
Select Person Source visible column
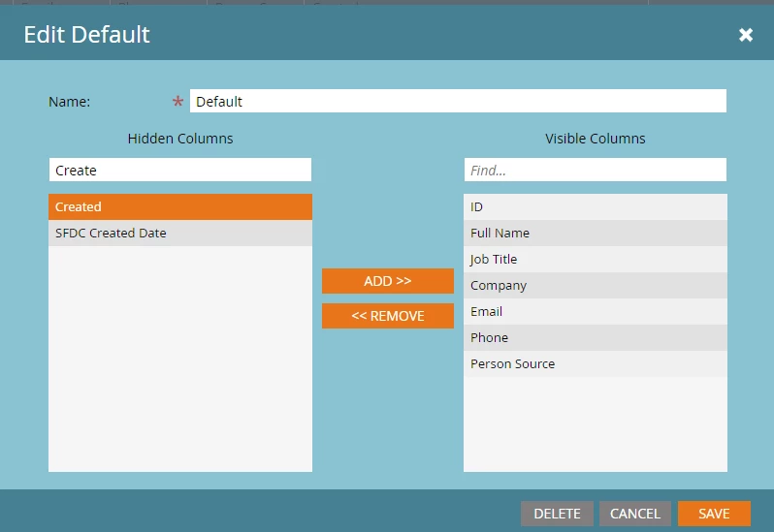click(x=595, y=363)
